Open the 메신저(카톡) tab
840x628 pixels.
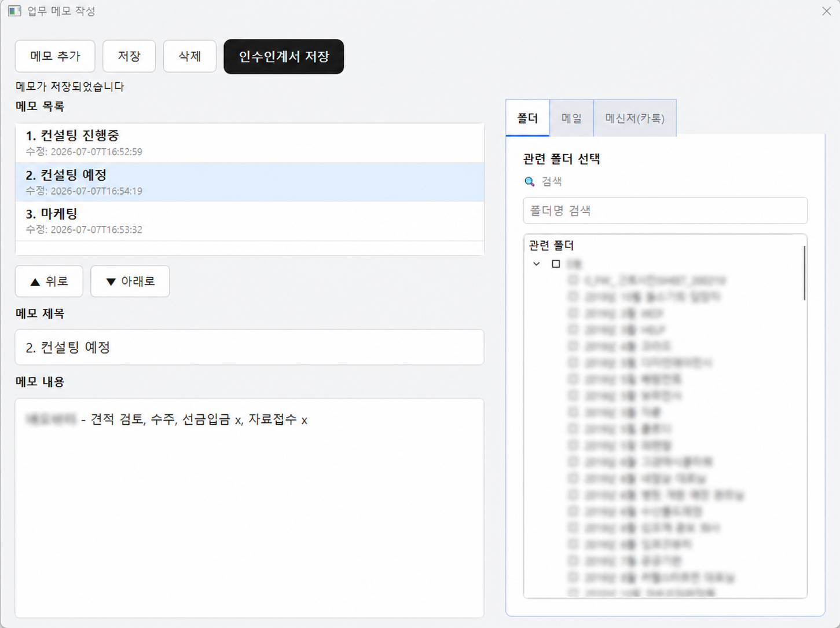click(x=635, y=118)
